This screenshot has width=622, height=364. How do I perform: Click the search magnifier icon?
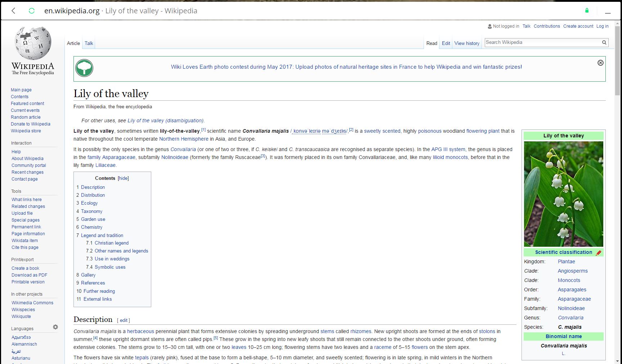[x=604, y=42]
